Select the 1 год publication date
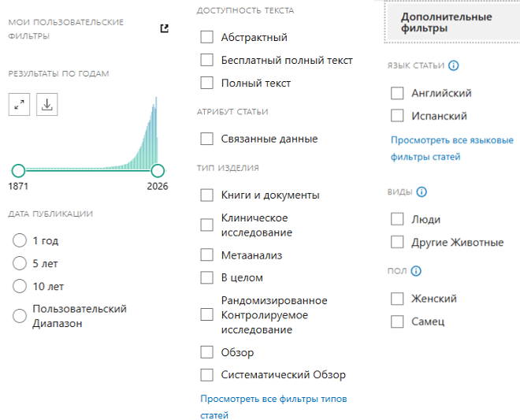This screenshot has height=420, width=520. [20, 240]
